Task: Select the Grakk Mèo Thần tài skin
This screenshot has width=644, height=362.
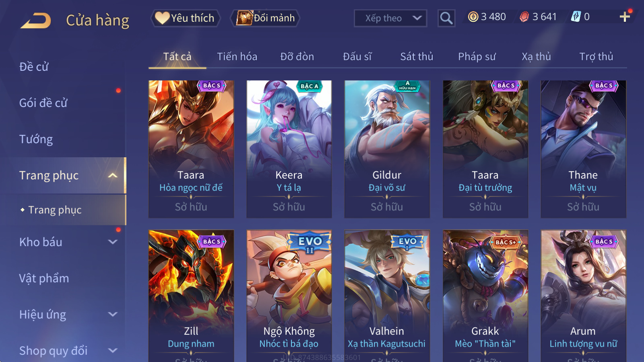Action: click(485, 296)
